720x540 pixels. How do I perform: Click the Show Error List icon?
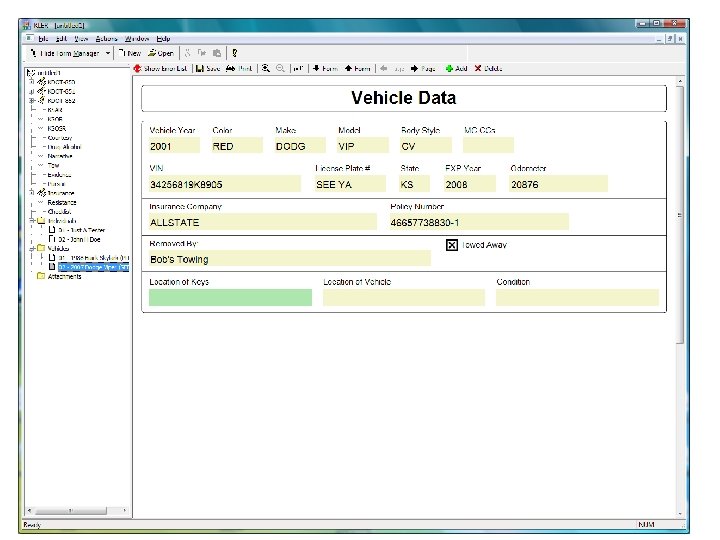(x=137, y=68)
